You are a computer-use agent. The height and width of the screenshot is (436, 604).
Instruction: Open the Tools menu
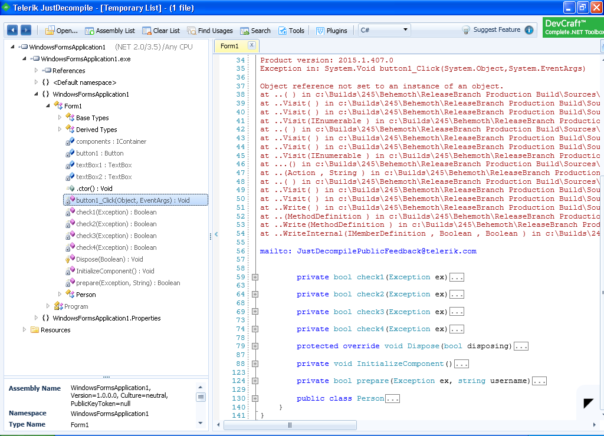(x=291, y=31)
